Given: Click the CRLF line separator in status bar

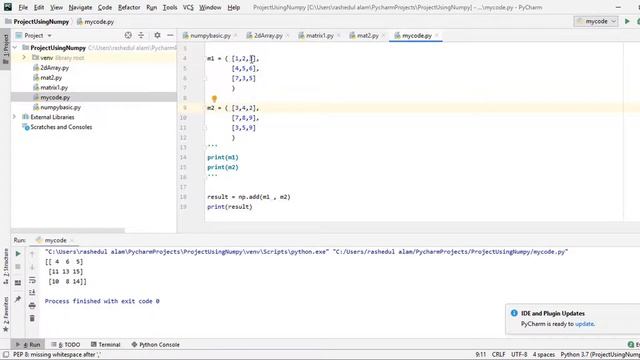Looking at the screenshot, I should click(x=498, y=354).
